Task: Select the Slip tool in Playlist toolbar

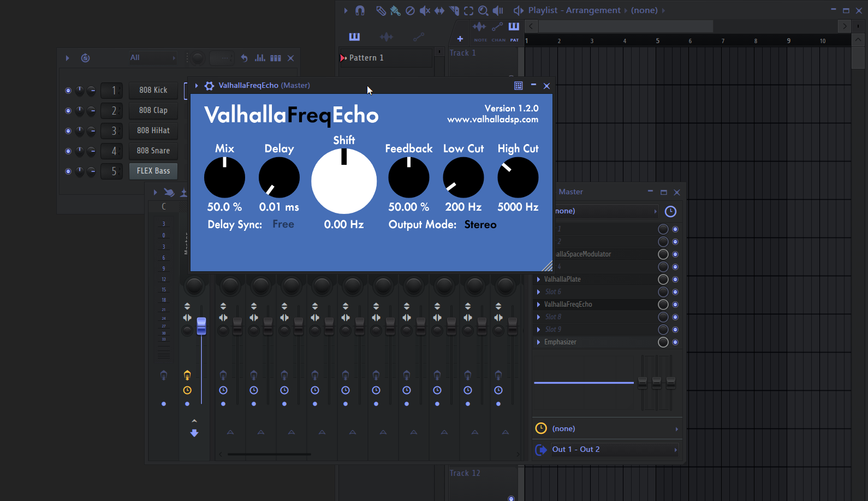Action: 439,10
